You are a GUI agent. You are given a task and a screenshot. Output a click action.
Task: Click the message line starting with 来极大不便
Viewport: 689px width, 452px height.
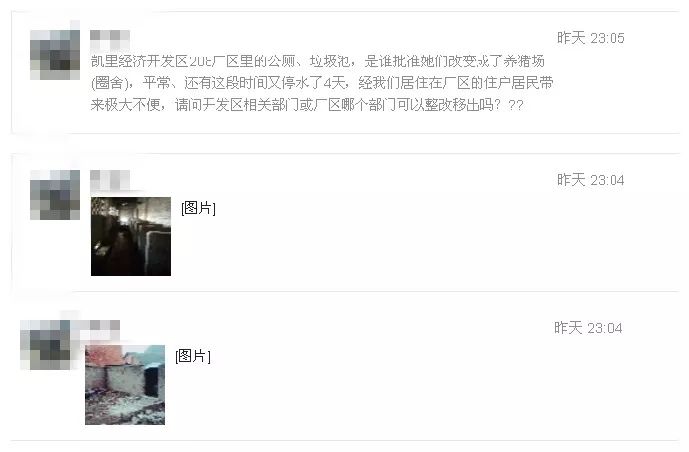307,105
